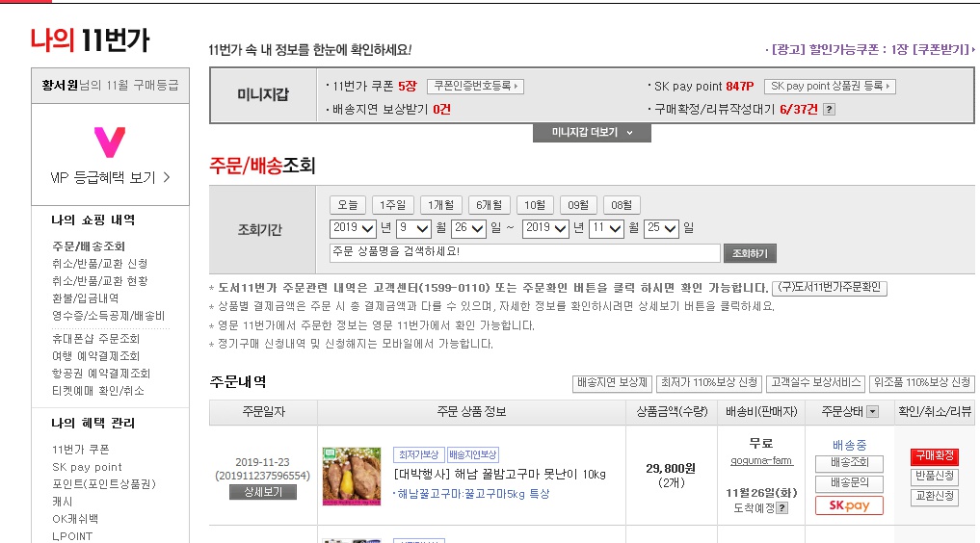Open VIP 등급혜택 보기 link

(x=110, y=178)
